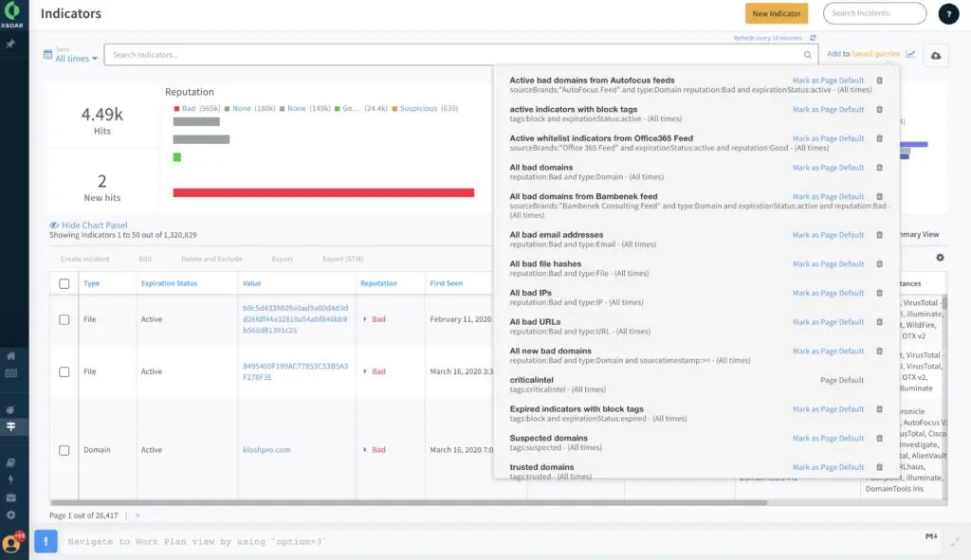Click the New Incident button

(x=777, y=14)
